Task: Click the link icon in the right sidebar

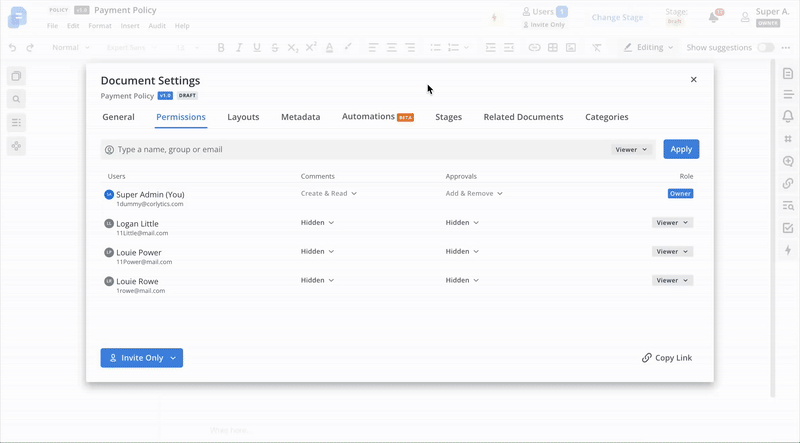Action: [788, 183]
